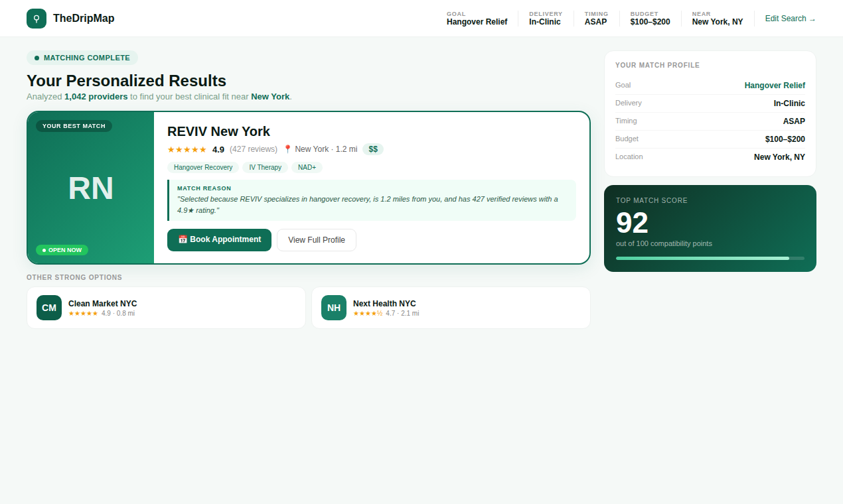Click the Your Personalized Results heading
843x504 pixels.
pyautogui.click(x=126, y=81)
